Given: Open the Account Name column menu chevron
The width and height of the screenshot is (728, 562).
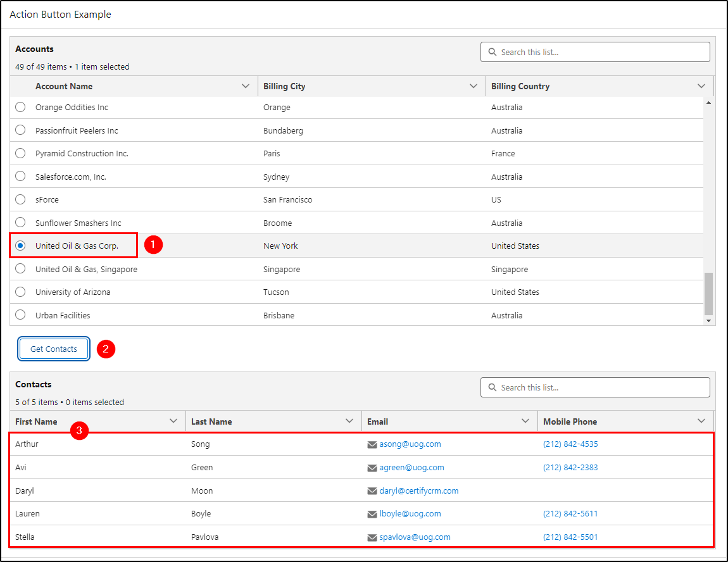Looking at the screenshot, I should click(246, 86).
